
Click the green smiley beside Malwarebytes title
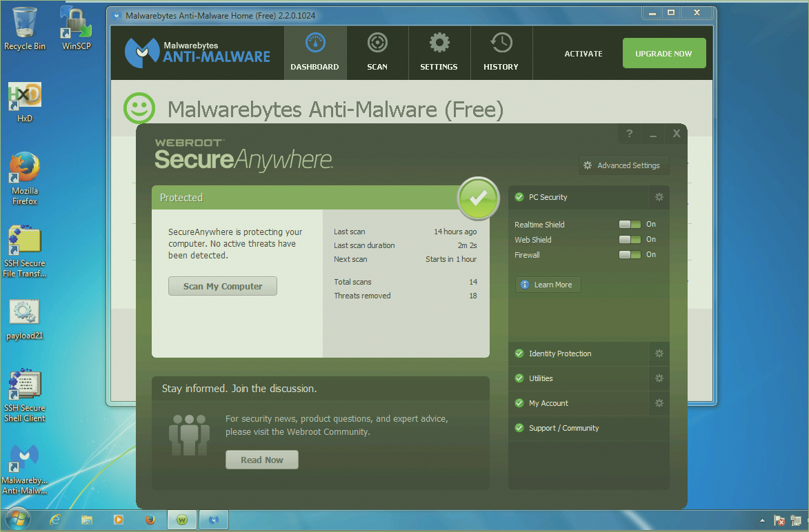tap(138, 109)
